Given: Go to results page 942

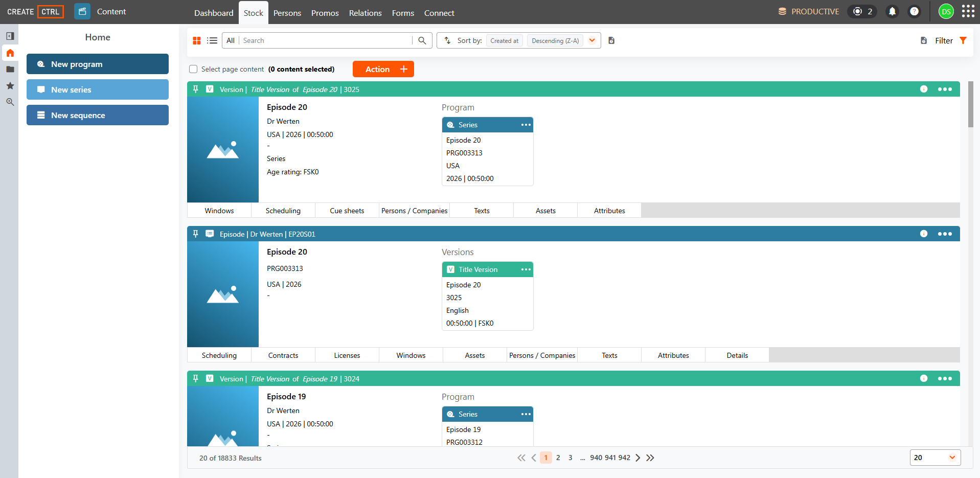Looking at the screenshot, I should point(625,458).
